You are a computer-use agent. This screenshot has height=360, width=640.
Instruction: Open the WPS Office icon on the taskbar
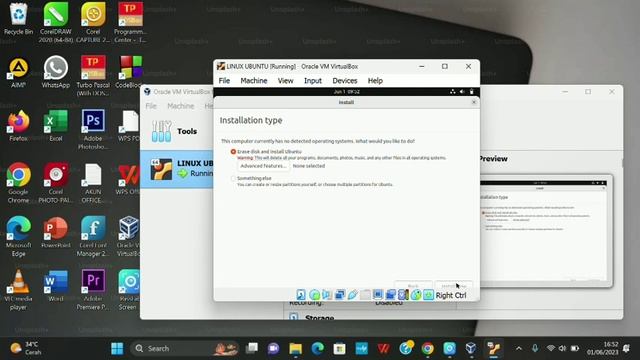pyautogui.click(x=383, y=349)
